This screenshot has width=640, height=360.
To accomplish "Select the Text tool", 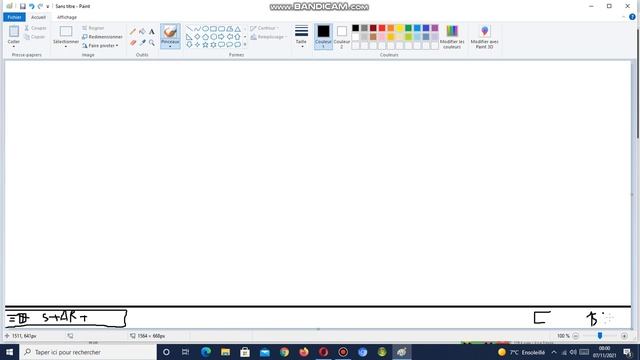I will pos(151,31).
